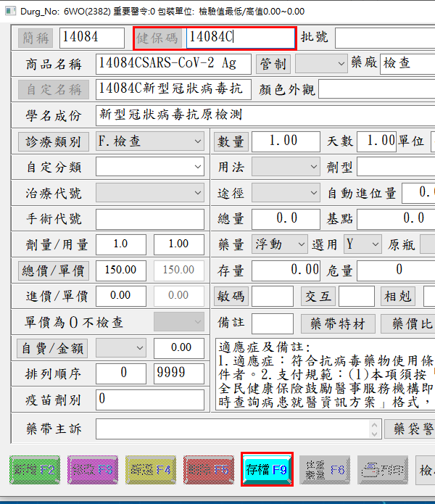The width and height of the screenshot is (435, 504).
Task: Click the green F2 button
Action: coord(34,470)
